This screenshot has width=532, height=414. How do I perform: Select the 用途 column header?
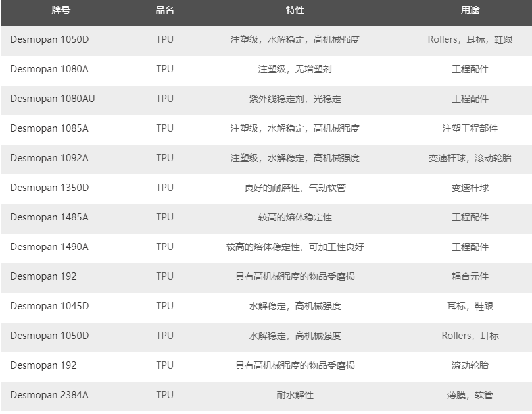(x=470, y=11)
